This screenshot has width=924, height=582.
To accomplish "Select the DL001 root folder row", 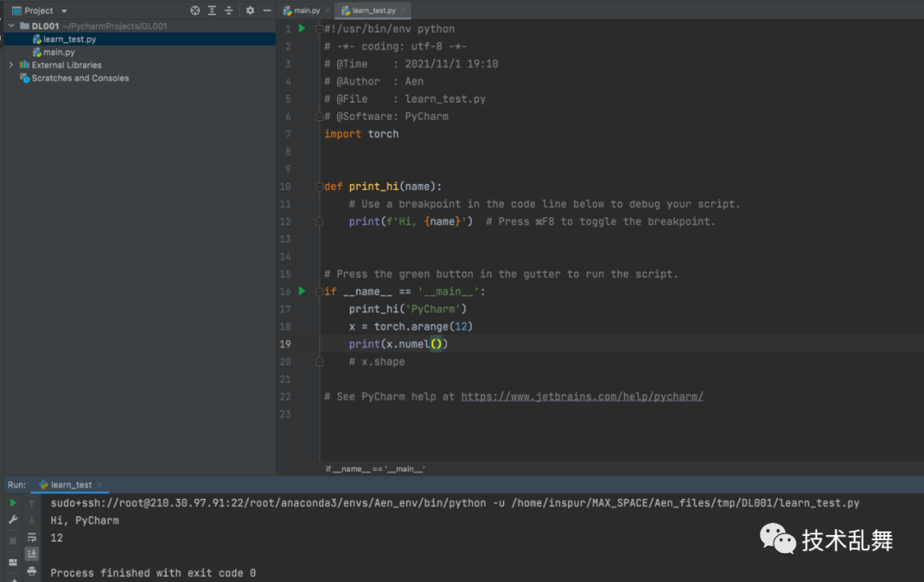I will click(139, 26).
